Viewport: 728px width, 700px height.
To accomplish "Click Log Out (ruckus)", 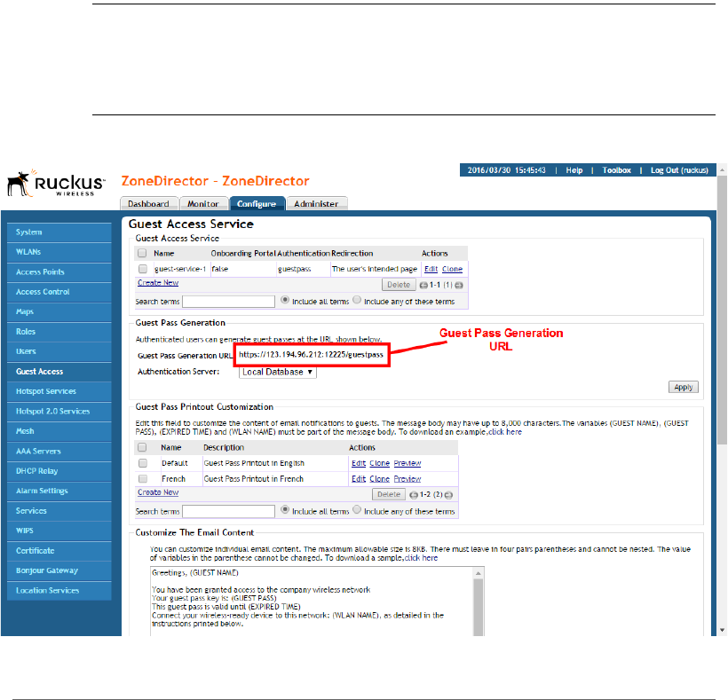I will [679, 170].
